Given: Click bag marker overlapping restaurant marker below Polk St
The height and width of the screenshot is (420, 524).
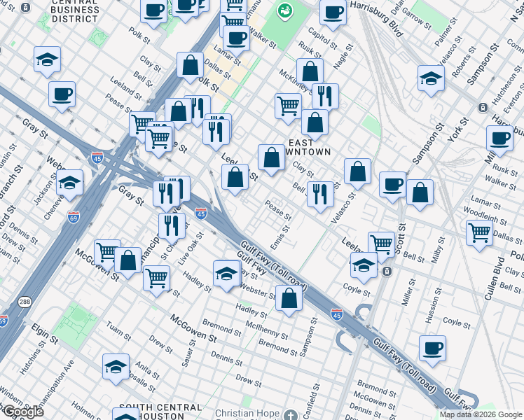Looking at the screenshot, I should click(x=179, y=112).
